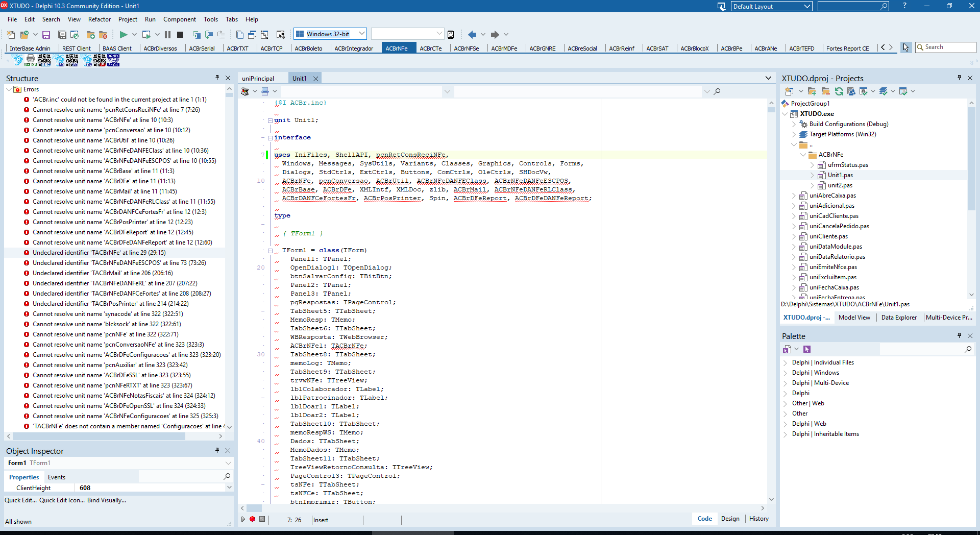980x535 pixels.
Task: Navigate forward with right arrow
Action: (x=495, y=35)
